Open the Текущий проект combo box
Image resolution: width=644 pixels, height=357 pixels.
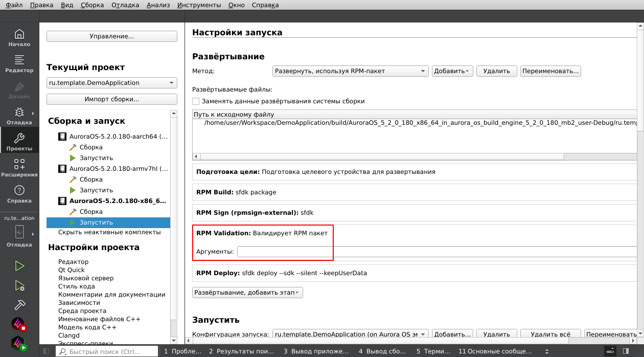pos(111,82)
